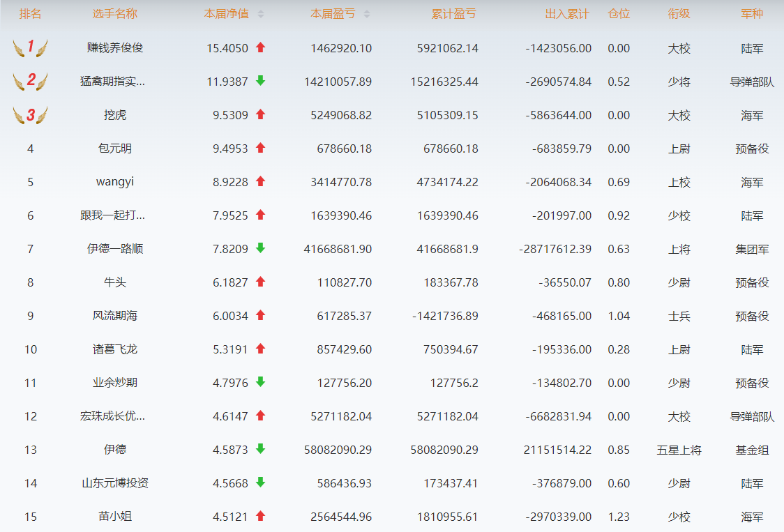The image size is (784, 532).
Task: Open player 伊德一路顺
Action: click(x=115, y=249)
